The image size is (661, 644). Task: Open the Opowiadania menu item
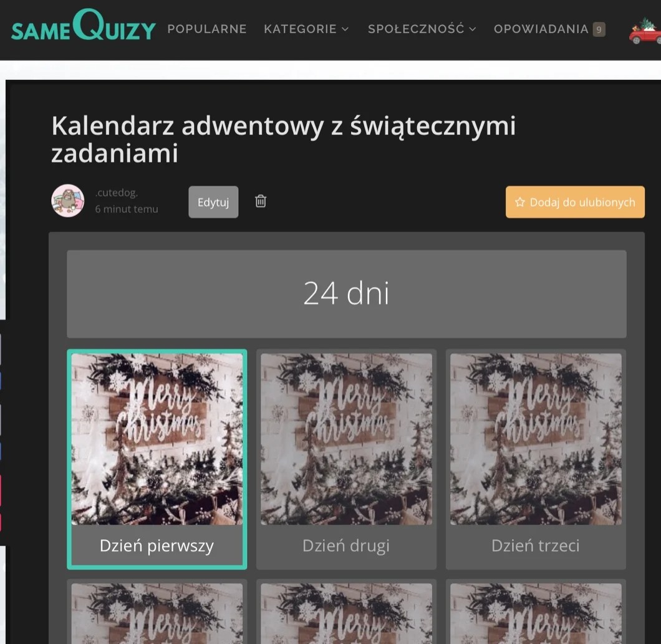[x=541, y=29]
